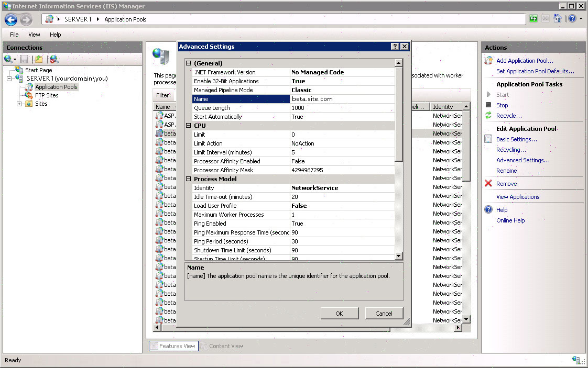Select the Identity NetworkService property row
The height and width of the screenshot is (368, 588).
[x=293, y=188]
